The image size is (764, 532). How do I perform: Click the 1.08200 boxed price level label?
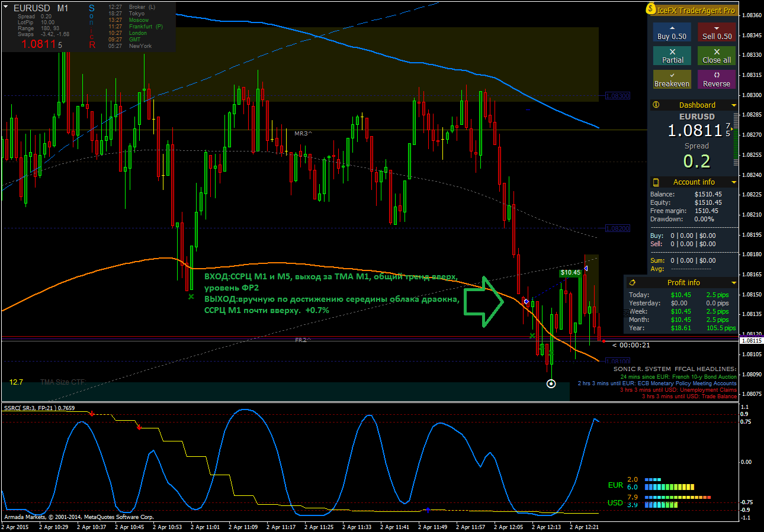tap(618, 228)
